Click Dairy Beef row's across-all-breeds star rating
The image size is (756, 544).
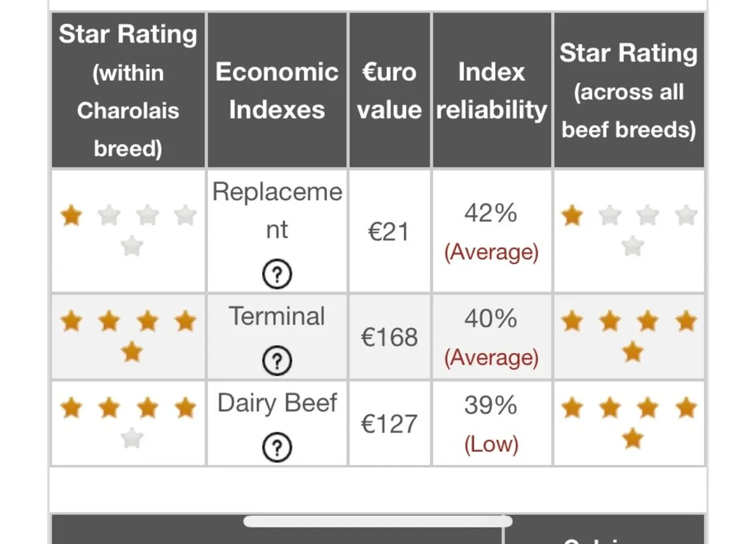[x=629, y=422]
